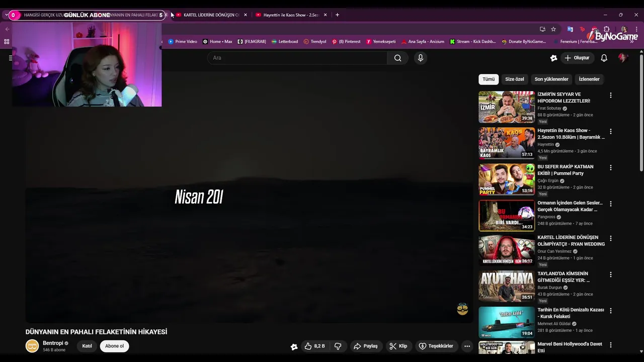Open Chrome three-dot menu

[x=636, y=29]
